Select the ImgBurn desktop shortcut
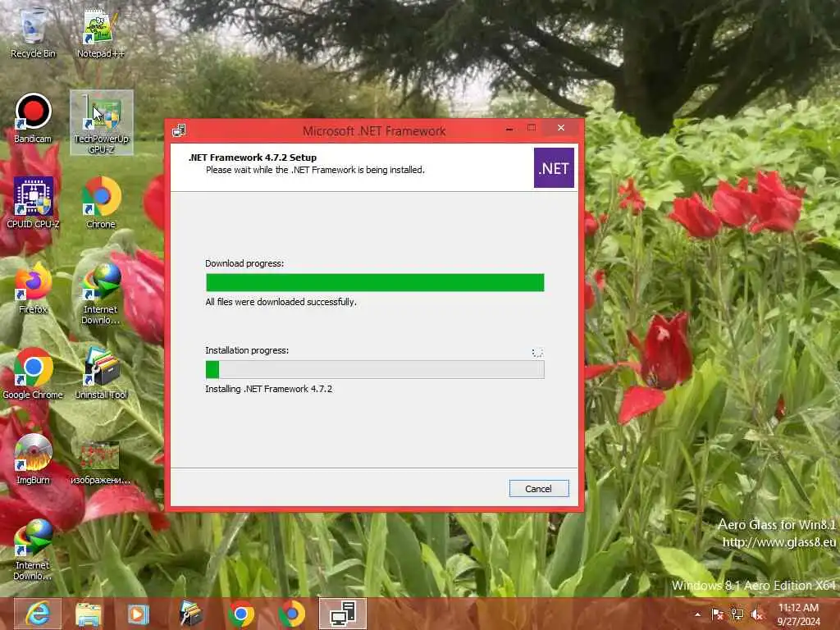Image resolution: width=840 pixels, height=630 pixels. pos(33,459)
